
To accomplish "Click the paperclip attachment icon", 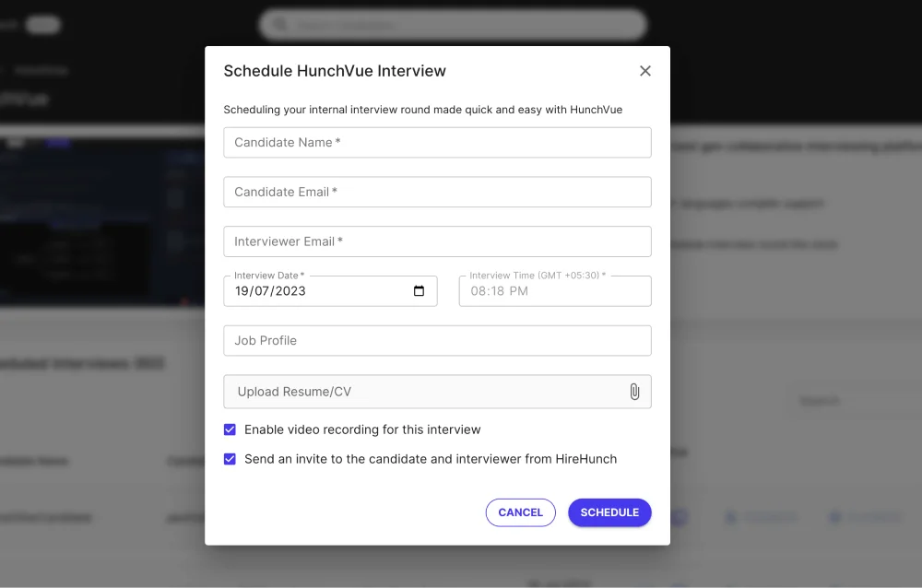I will 634,392.
